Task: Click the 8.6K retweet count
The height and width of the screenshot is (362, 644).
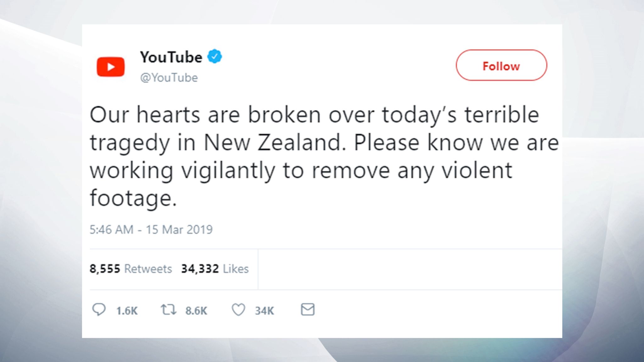Action: click(x=196, y=311)
